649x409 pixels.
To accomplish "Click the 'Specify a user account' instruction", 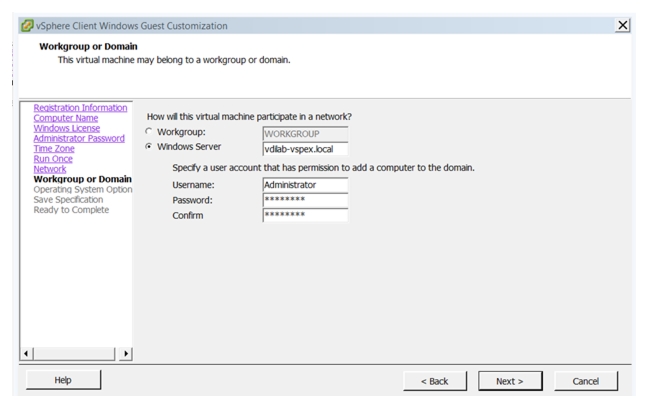I will click(323, 168).
